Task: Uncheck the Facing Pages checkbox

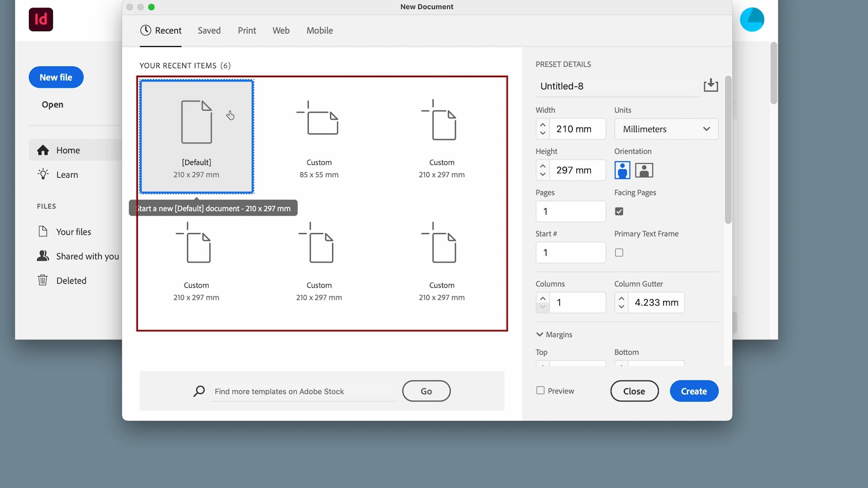Action: point(618,211)
